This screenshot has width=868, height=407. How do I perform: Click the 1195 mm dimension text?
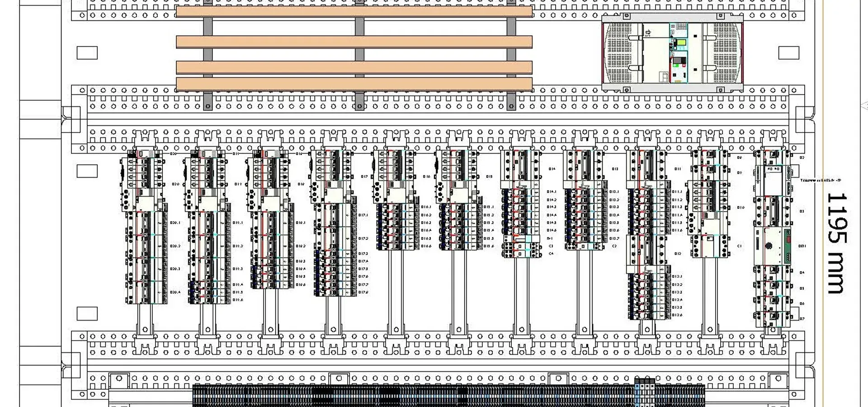click(x=836, y=243)
